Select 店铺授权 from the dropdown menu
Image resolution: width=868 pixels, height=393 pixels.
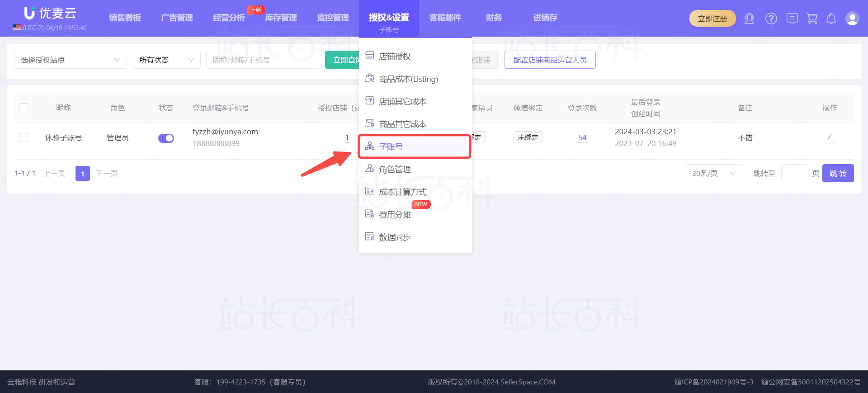click(415, 56)
